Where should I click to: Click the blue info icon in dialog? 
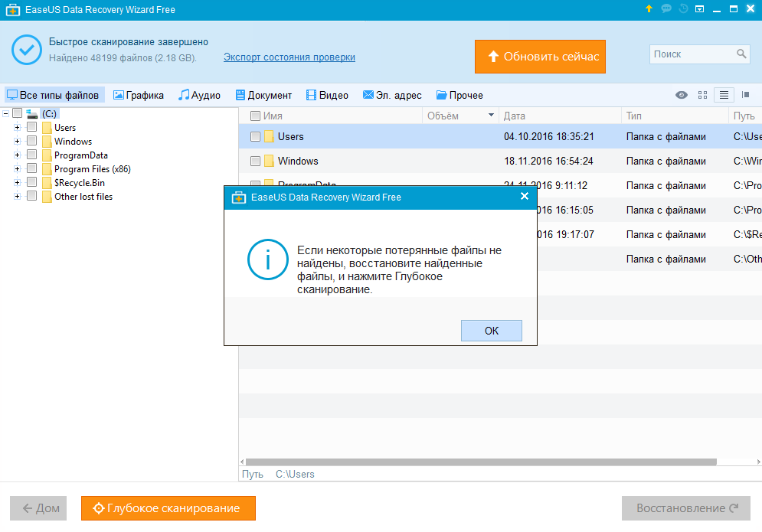tap(267, 260)
